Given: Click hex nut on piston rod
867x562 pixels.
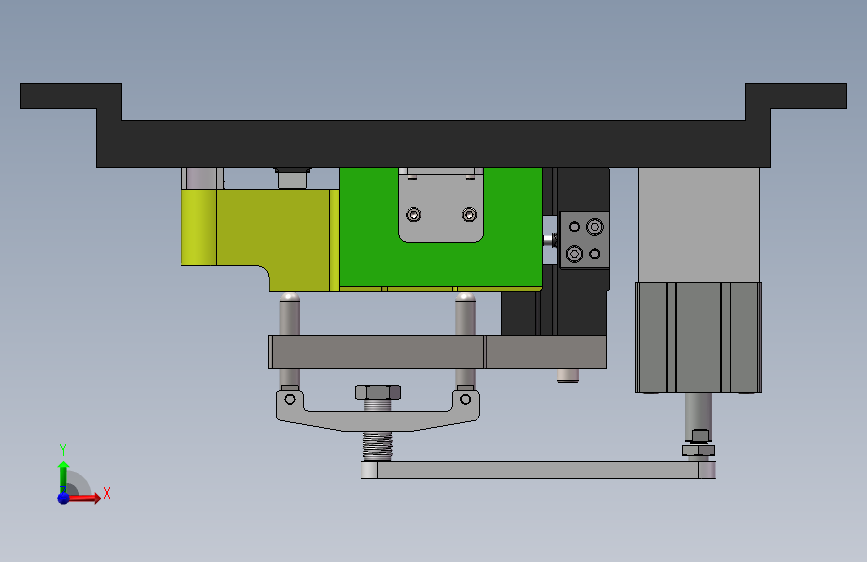Looking at the screenshot, I should [x=698, y=450].
